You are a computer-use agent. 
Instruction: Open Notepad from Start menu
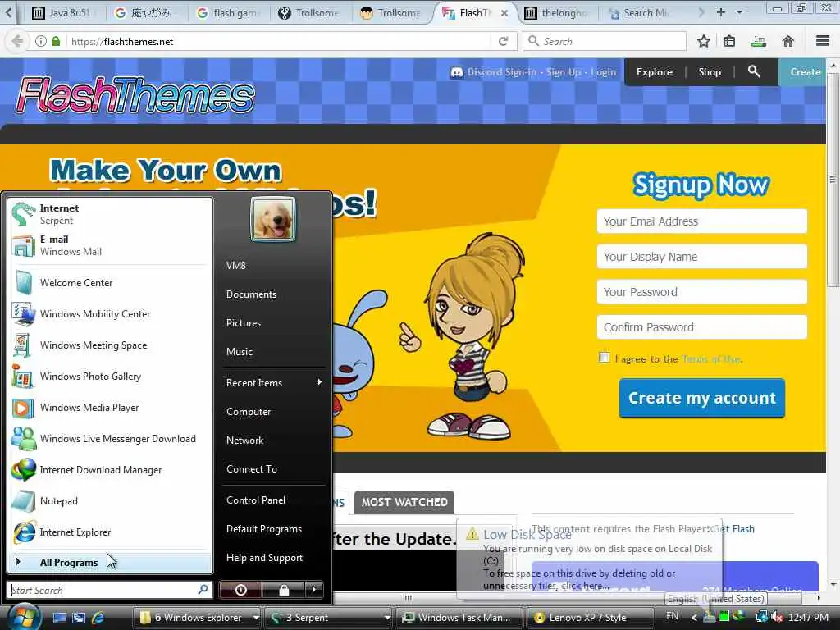pos(110,501)
